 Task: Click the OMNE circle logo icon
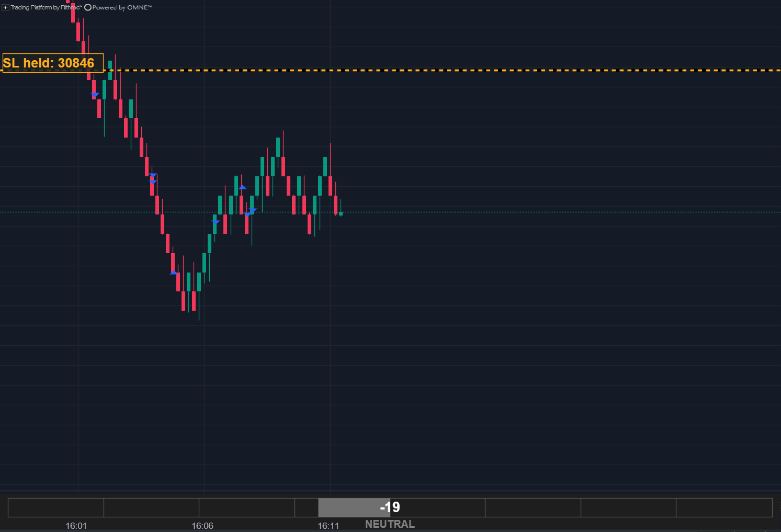(88, 7)
